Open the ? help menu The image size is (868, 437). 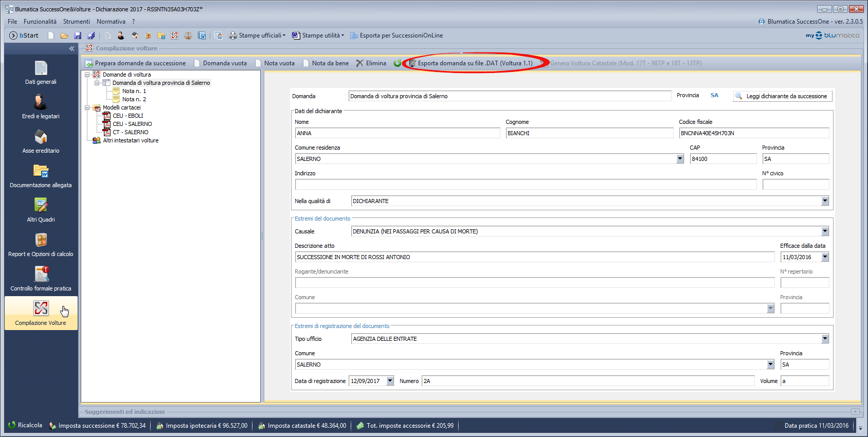pos(133,22)
